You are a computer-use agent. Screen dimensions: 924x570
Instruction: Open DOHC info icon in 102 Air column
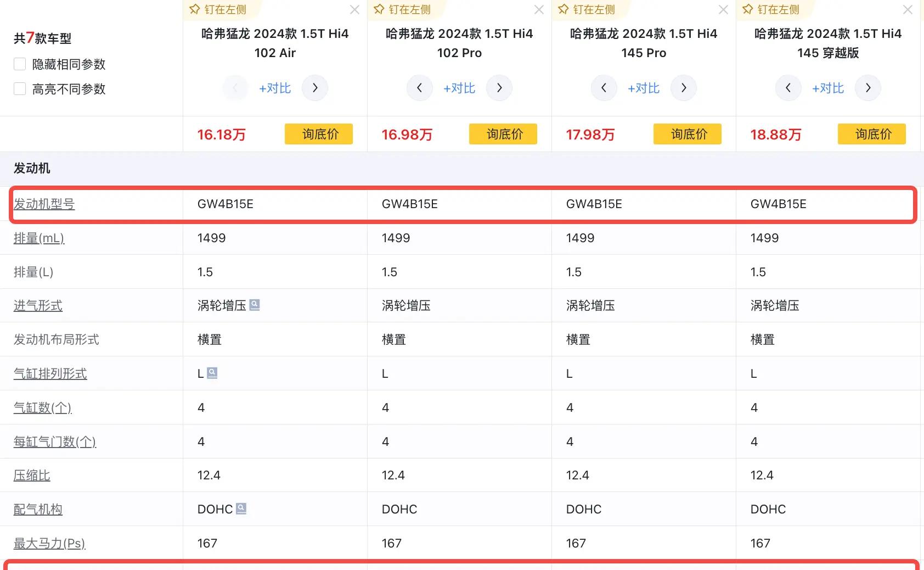tap(241, 508)
